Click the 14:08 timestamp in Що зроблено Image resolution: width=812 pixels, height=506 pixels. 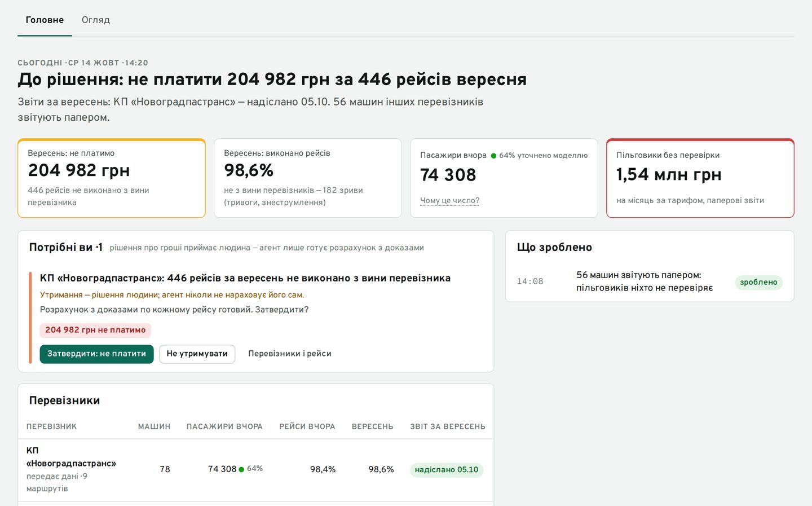(x=530, y=281)
